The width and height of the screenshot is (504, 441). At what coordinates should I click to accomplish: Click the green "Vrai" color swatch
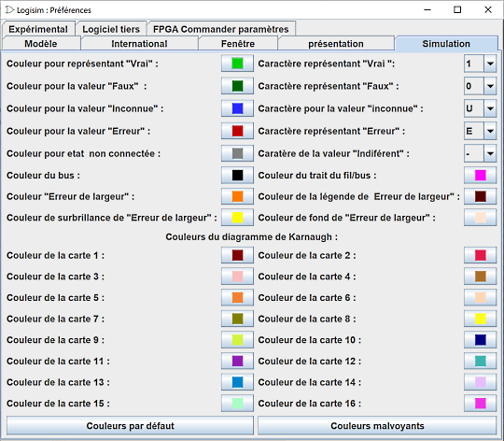coord(237,64)
